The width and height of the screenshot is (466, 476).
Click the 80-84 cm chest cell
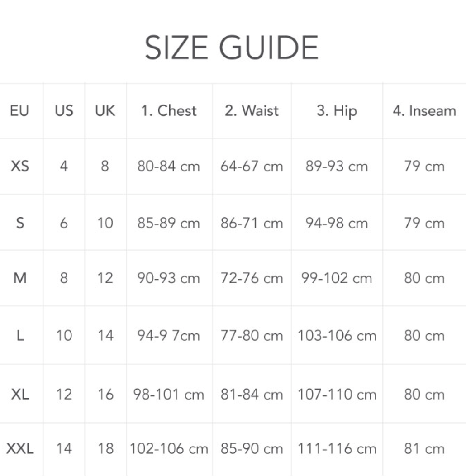click(168, 166)
